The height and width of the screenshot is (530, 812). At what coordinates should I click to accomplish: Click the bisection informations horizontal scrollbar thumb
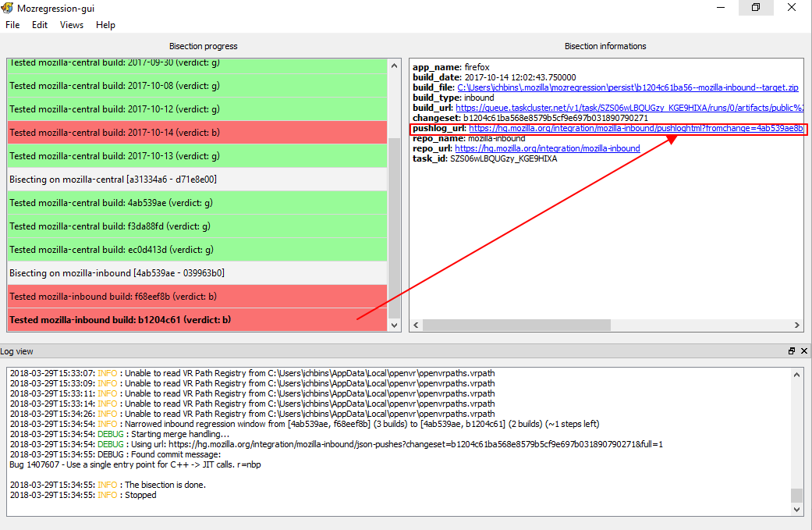(x=516, y=325)
